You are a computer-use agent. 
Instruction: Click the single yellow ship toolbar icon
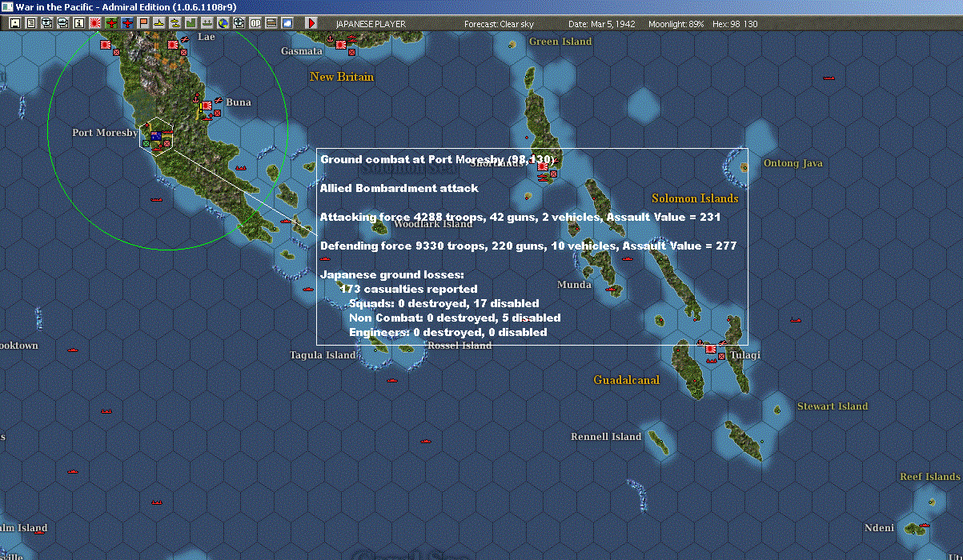click(159, 23)
